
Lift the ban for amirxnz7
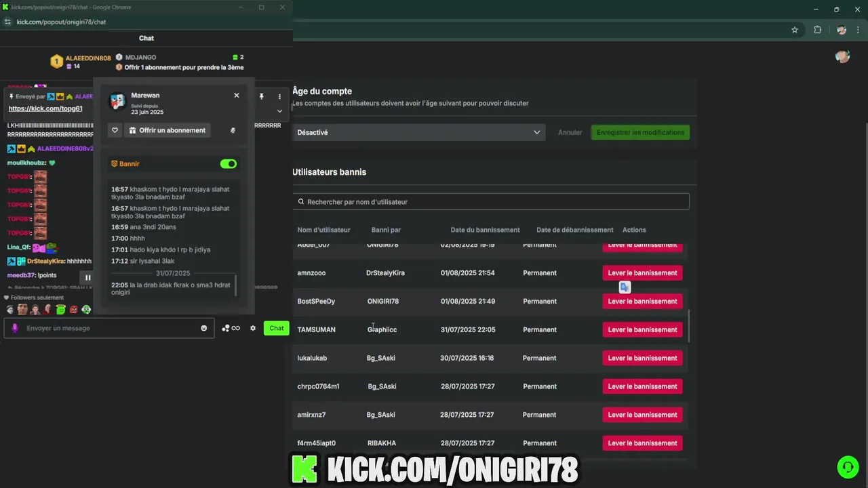pos(642,415)
